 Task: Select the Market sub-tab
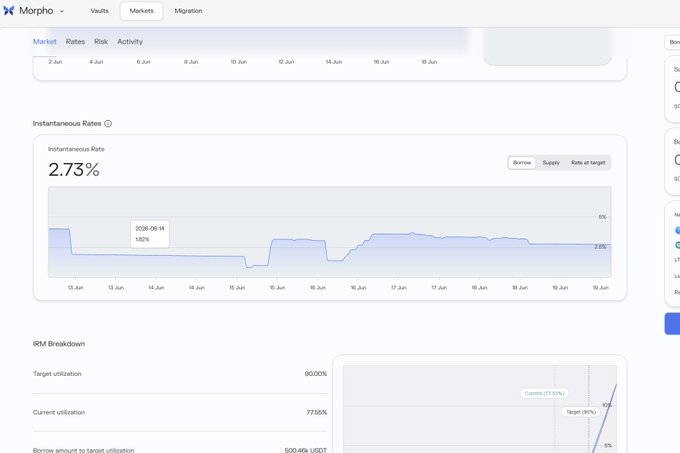point(45,42)
